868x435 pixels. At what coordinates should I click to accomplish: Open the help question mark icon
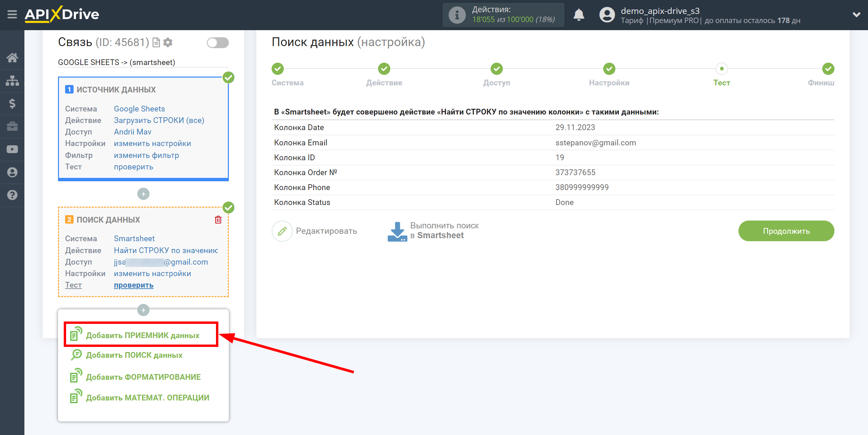pos(12,195)
